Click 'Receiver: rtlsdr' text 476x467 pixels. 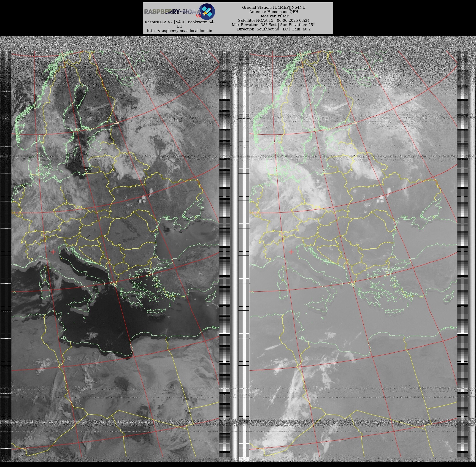click(274, 16)
